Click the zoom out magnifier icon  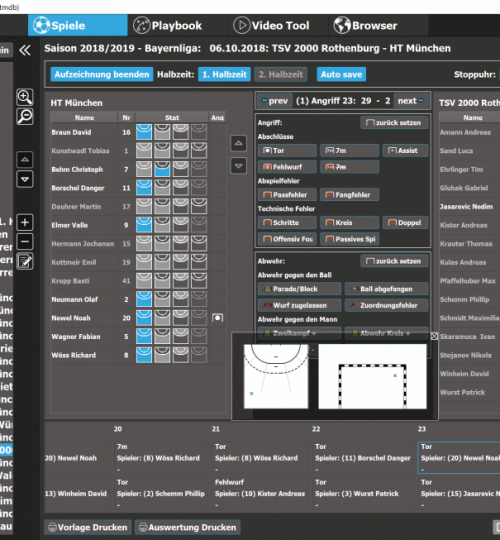(x=25, y=116)
